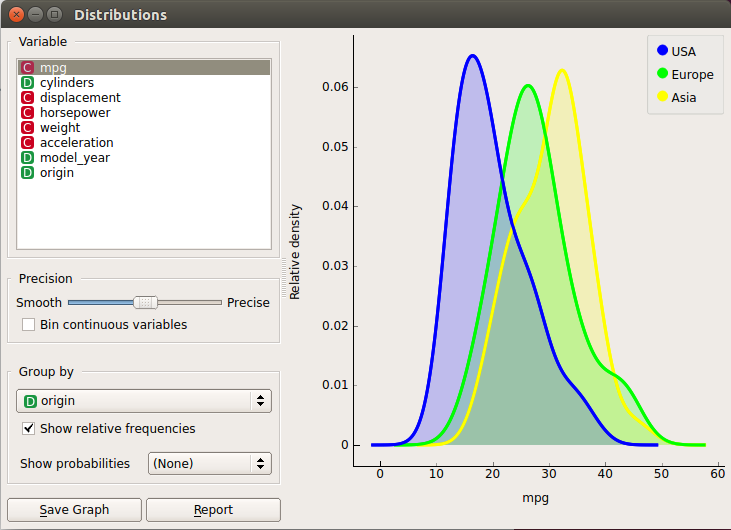This screenshot has height=530, width=731.
Task: Enable Bin continuous variables checkbox
Action: point(28,325)
